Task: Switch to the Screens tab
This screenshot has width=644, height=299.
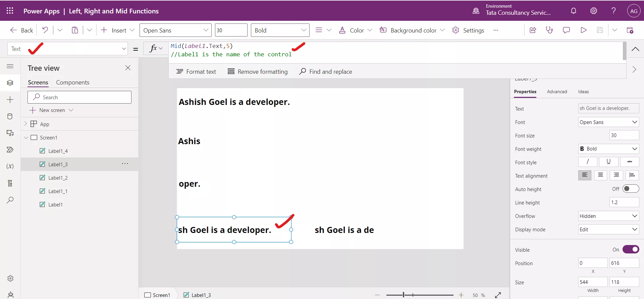Action: pyautogui.click(x=38, y=82)
